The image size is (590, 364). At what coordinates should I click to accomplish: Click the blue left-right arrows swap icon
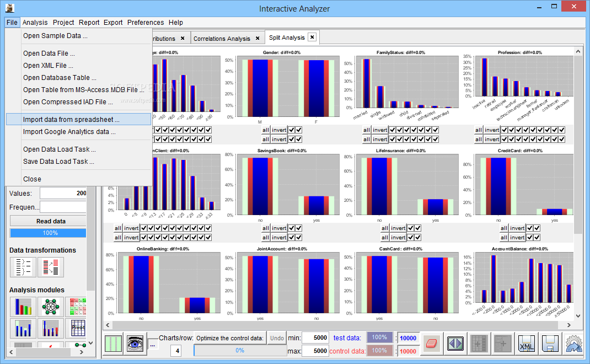(455, 343)
